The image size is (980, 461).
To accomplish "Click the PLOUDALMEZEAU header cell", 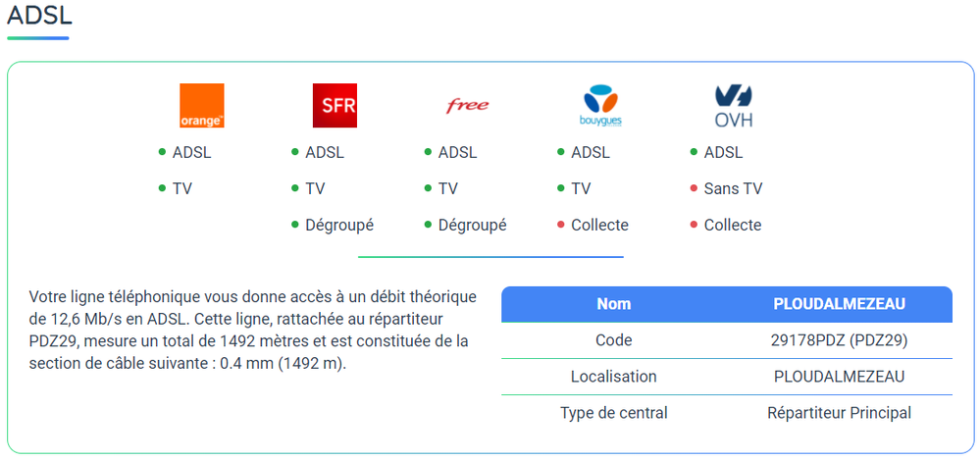I will tap(839, 304).
